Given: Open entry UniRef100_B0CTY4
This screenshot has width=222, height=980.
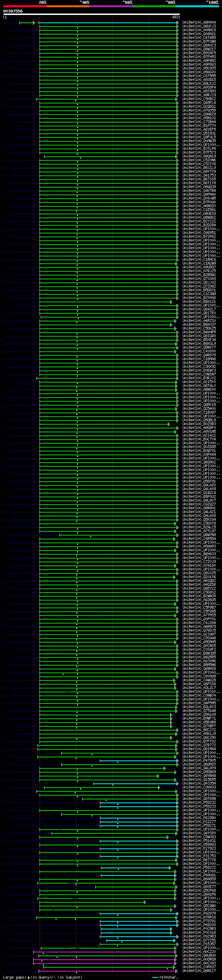Looking at the screenshot, I should (199, 439).
